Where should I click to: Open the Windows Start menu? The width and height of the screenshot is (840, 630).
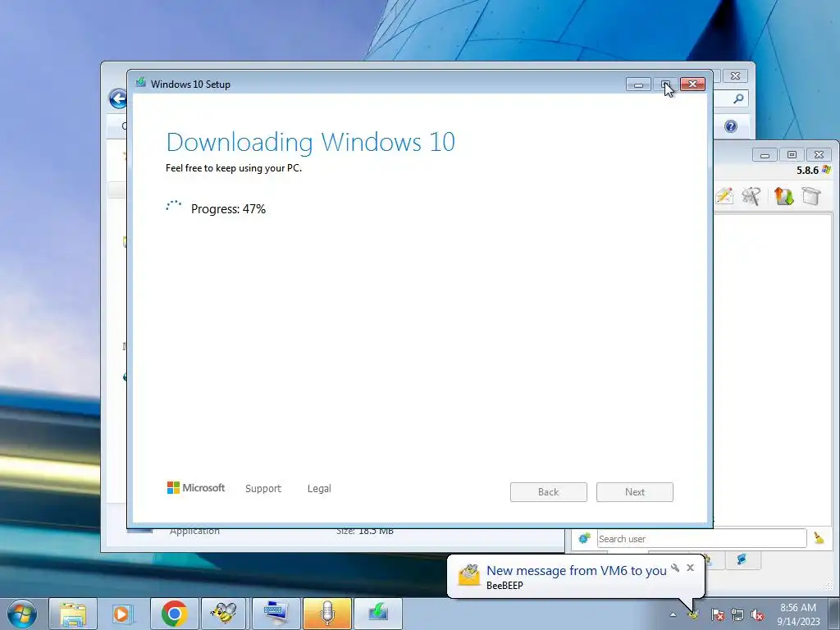[21, 614]
